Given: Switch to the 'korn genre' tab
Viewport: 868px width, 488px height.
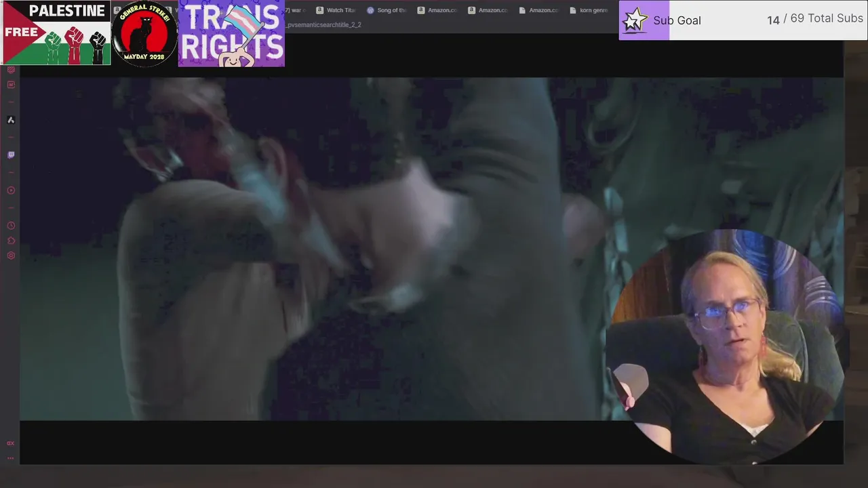Looking at the screenshot, I should 589,10.
